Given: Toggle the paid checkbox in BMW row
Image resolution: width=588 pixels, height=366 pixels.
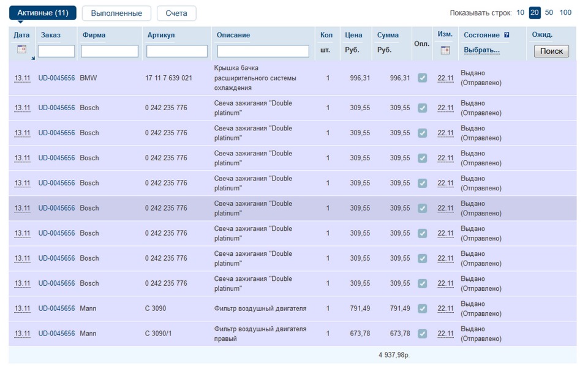Looking at the screenshot, I should coord(422,78).
